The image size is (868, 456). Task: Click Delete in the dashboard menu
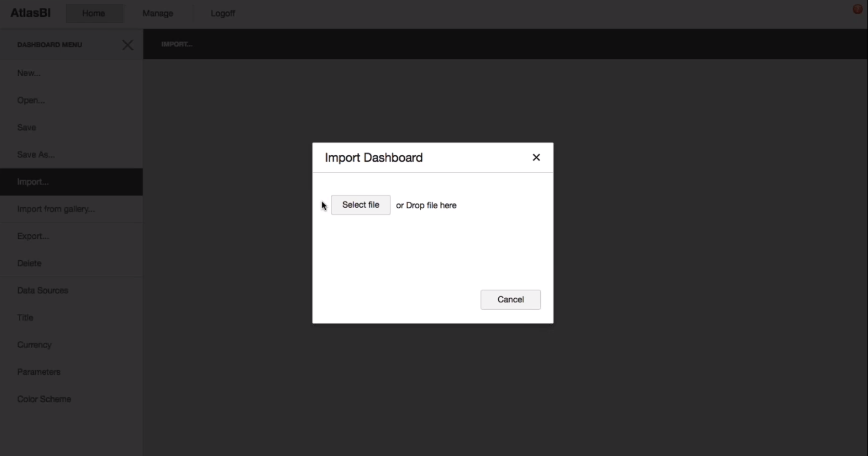[x=29, y=263]
